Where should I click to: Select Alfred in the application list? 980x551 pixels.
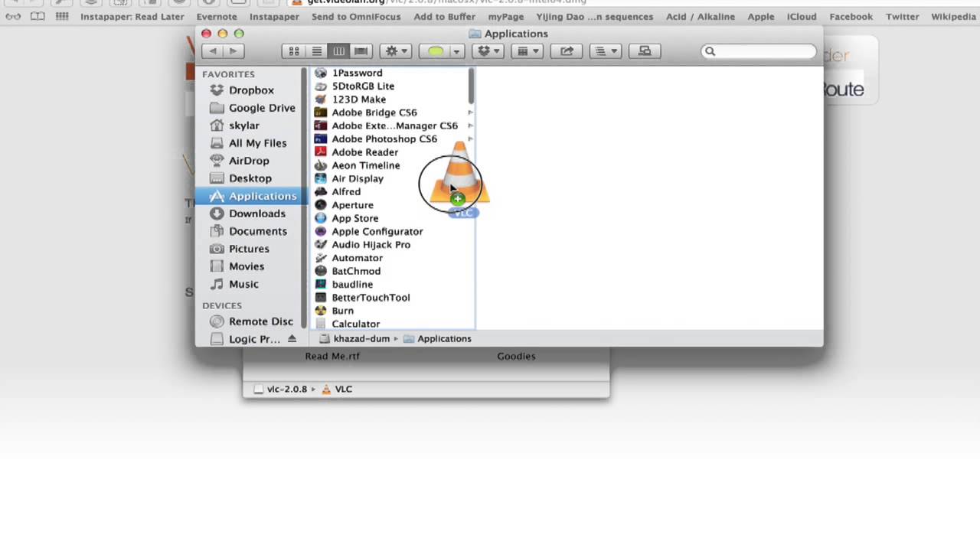pyautogui.click(x=346, y=191)
